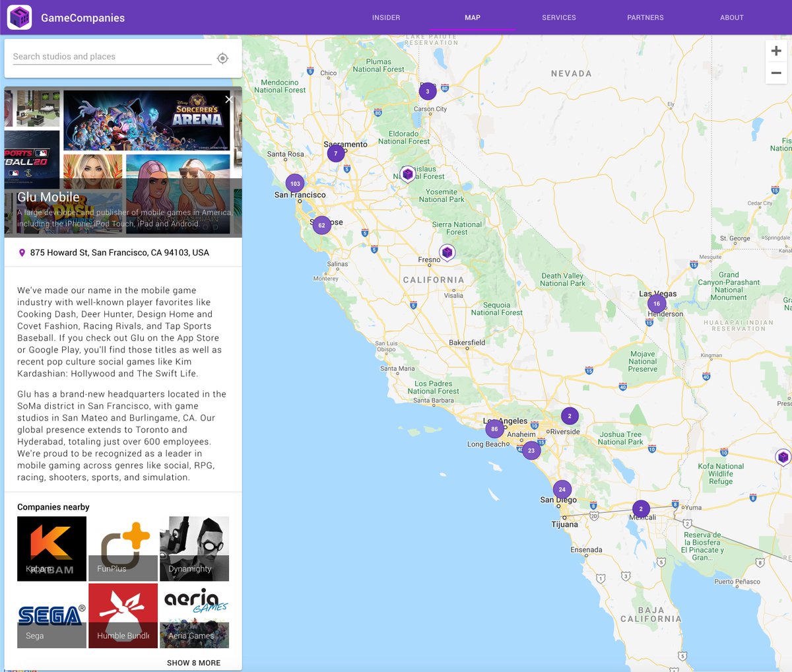The height and width of the screenshot is (672, 792).
Task: Open the Sega nearby company tile
Action: point(51,616)
